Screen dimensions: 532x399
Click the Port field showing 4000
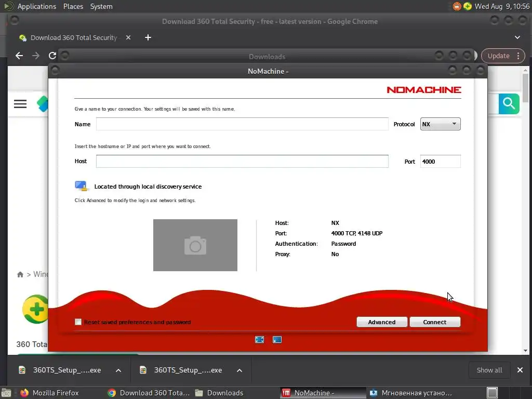tap(440, 161)
